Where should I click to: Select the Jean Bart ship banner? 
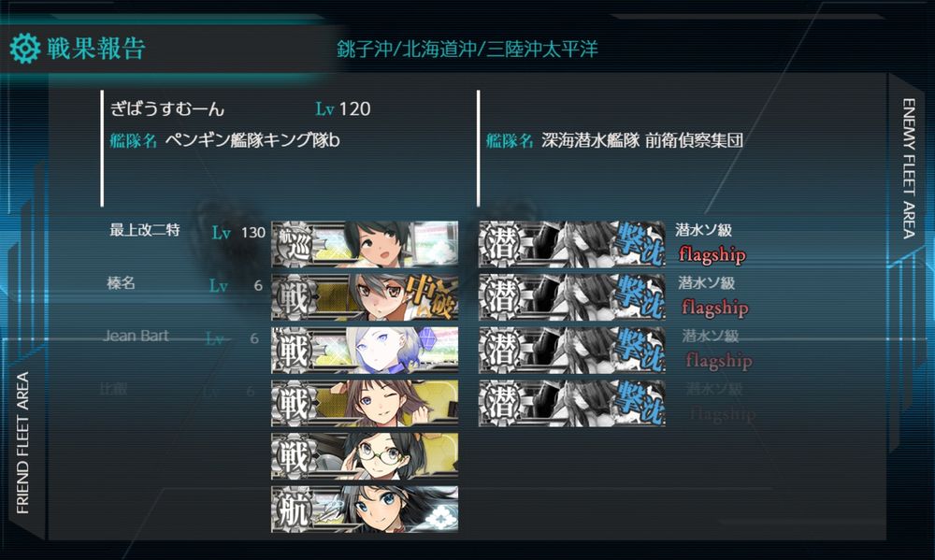365,350
